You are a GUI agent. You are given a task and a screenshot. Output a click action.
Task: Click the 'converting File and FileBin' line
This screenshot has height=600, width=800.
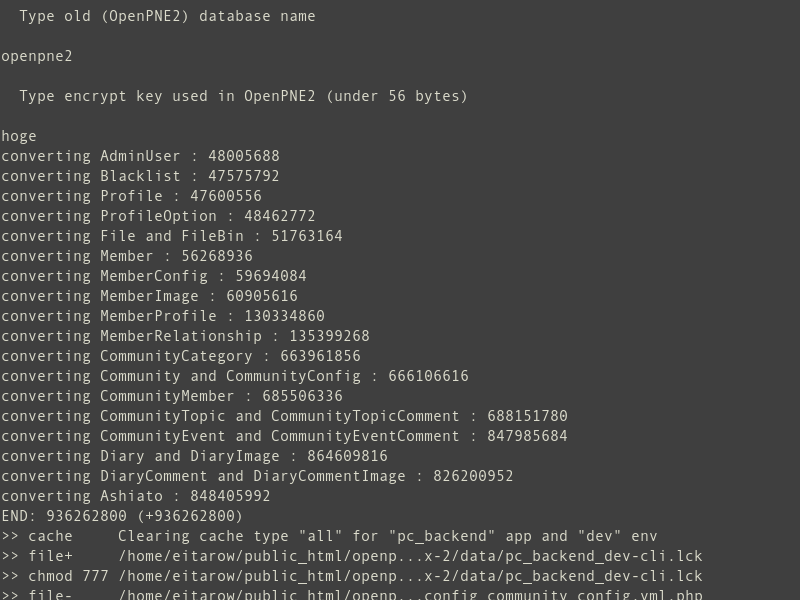click(171, 236)
